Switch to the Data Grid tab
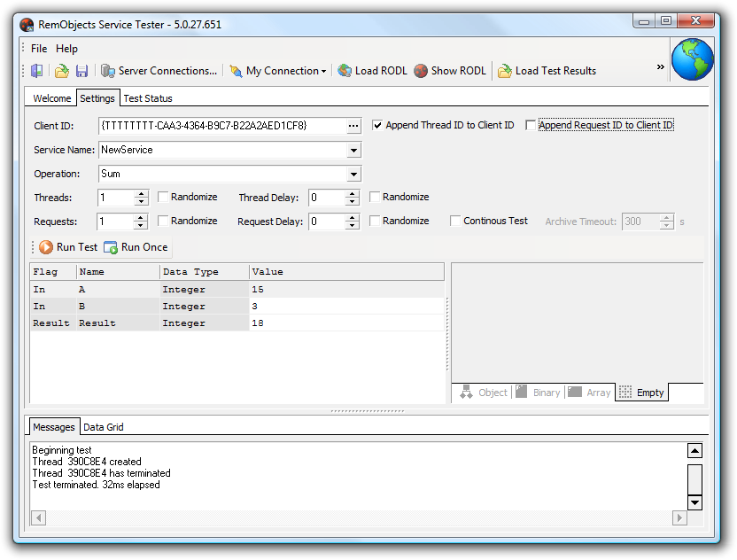The height and width of the screenshot is (560, 737). (104, 427)
